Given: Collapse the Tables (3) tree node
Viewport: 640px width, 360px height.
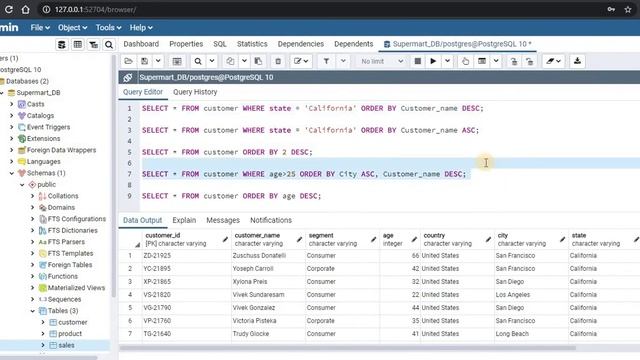Looking at the screenshot, I should tap(33, 311).
